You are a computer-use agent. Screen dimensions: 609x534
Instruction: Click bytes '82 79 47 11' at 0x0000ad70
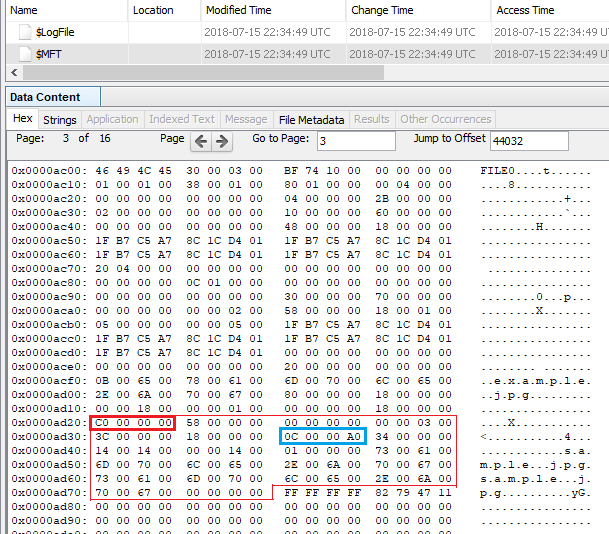[414, 492]
